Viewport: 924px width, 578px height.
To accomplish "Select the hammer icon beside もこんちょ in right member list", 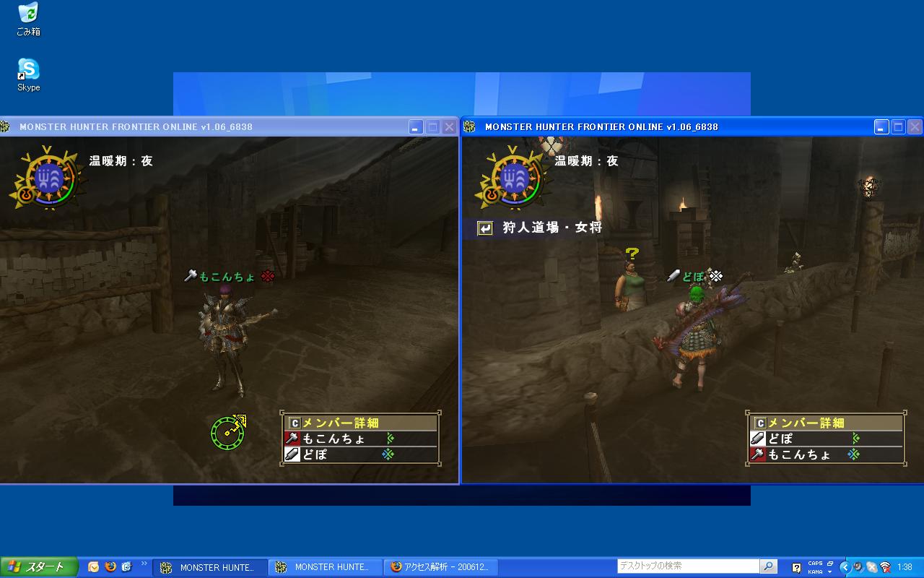I will pyautogui.click(x=758, y=455).
